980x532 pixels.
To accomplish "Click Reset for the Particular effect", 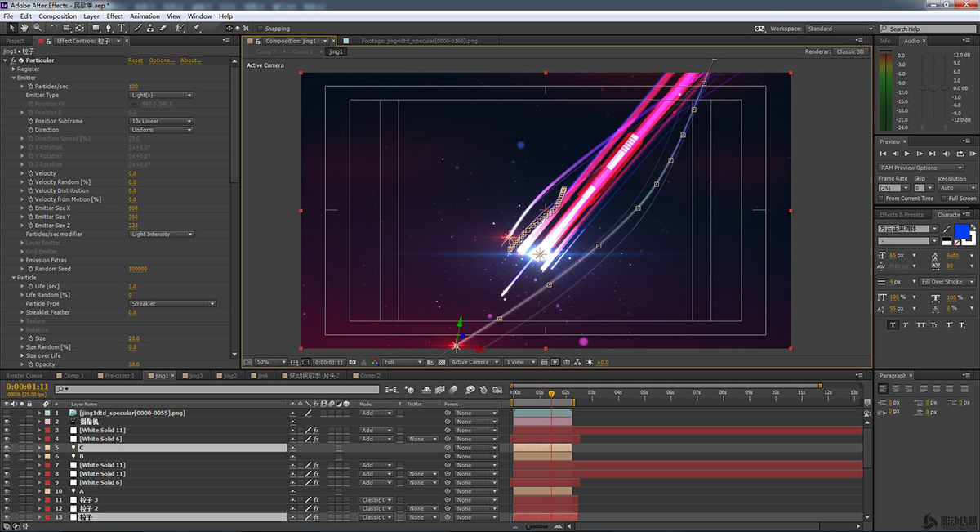I will coord(135,60).
